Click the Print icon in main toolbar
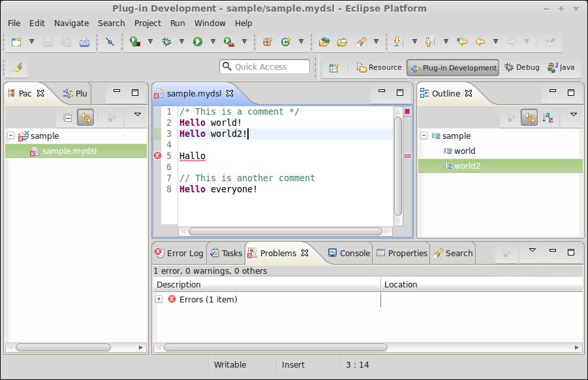 (x=84, y=42)
